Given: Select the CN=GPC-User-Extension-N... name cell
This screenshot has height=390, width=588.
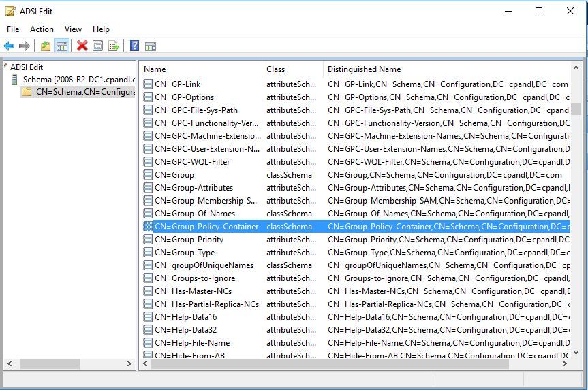Looking at the screenshot, I should tap(207, 149).
